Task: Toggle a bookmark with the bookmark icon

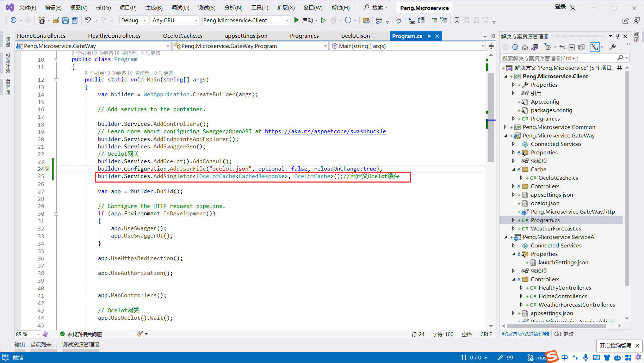Action: tap(457, 20)
